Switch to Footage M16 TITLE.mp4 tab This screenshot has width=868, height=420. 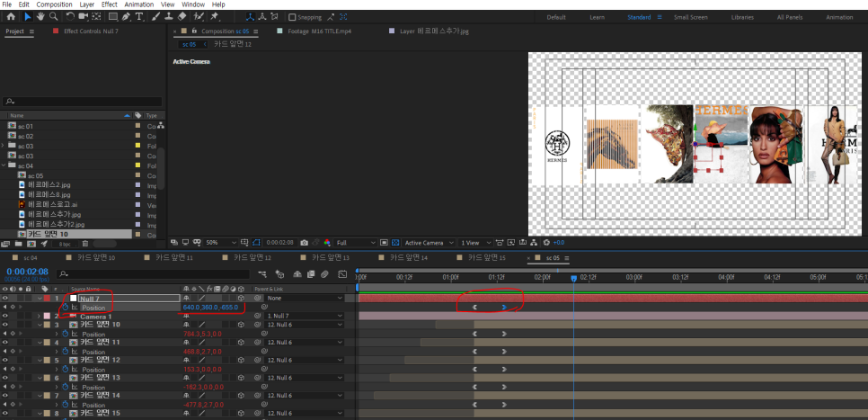[x=319, y=31]
